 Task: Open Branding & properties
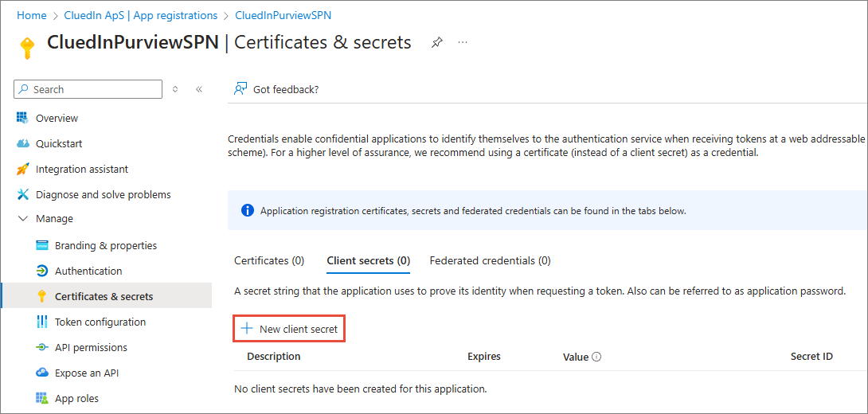[106, 245]
